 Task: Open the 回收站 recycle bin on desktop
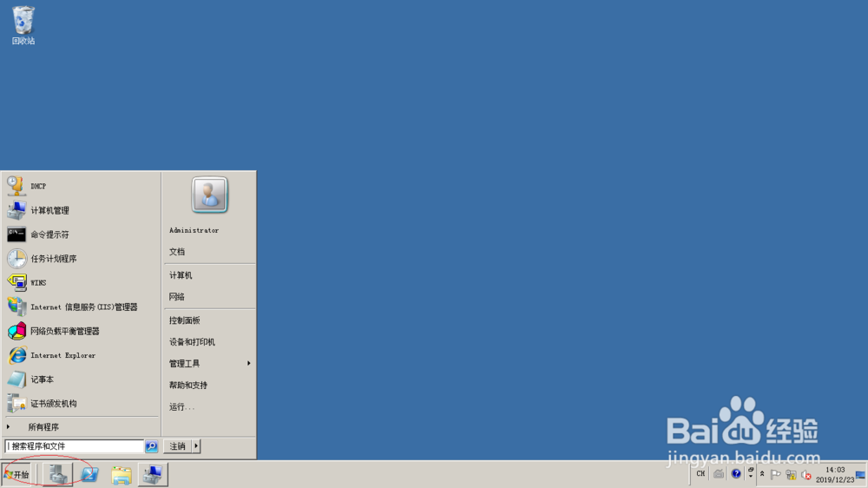23,25
